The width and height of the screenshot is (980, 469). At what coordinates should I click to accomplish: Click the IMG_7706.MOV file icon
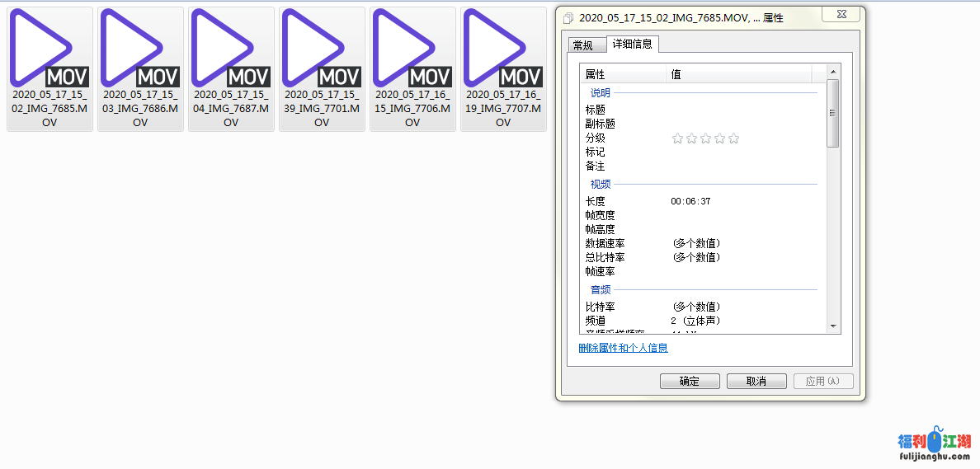pyautogui.click(x=412, y=49)
